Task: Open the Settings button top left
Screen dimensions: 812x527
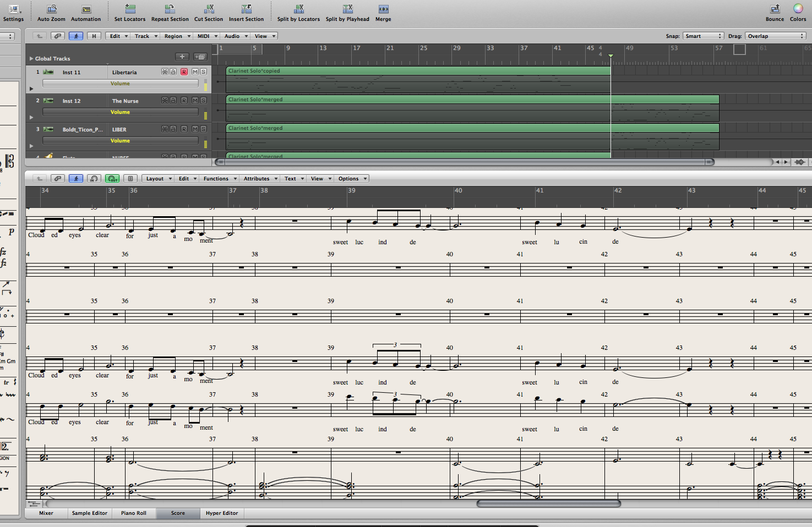Action: 13,10
